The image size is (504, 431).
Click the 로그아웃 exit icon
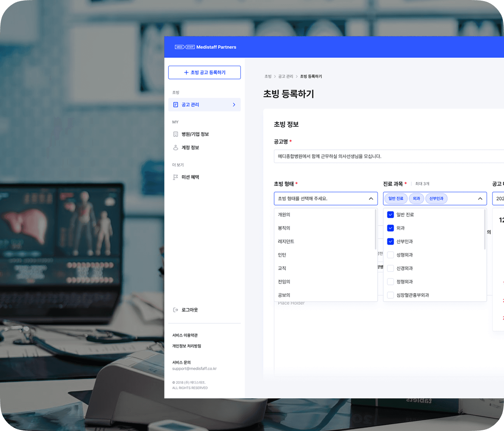click(x=176, y=310)
